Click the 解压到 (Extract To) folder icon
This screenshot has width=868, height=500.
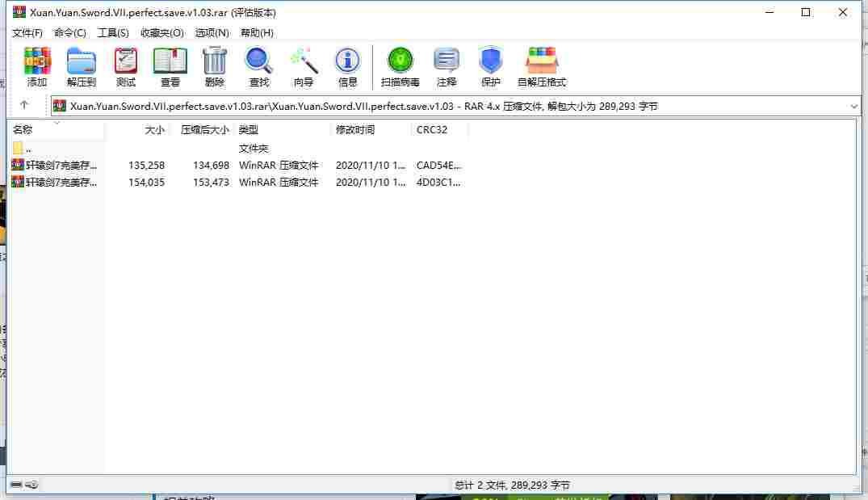(82, 66)
